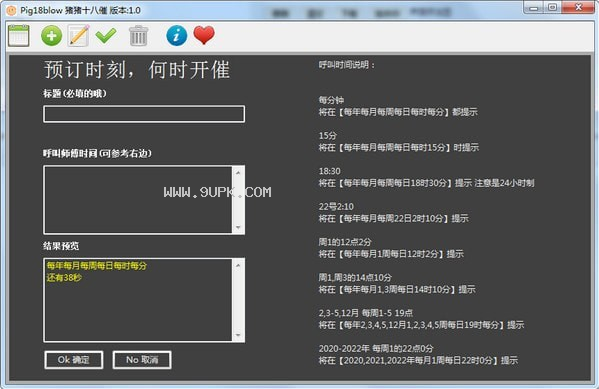599x389 pixels.
Task: Click the 呼叫师傅时间(可参考右边) label
Action: coord(97,154)
